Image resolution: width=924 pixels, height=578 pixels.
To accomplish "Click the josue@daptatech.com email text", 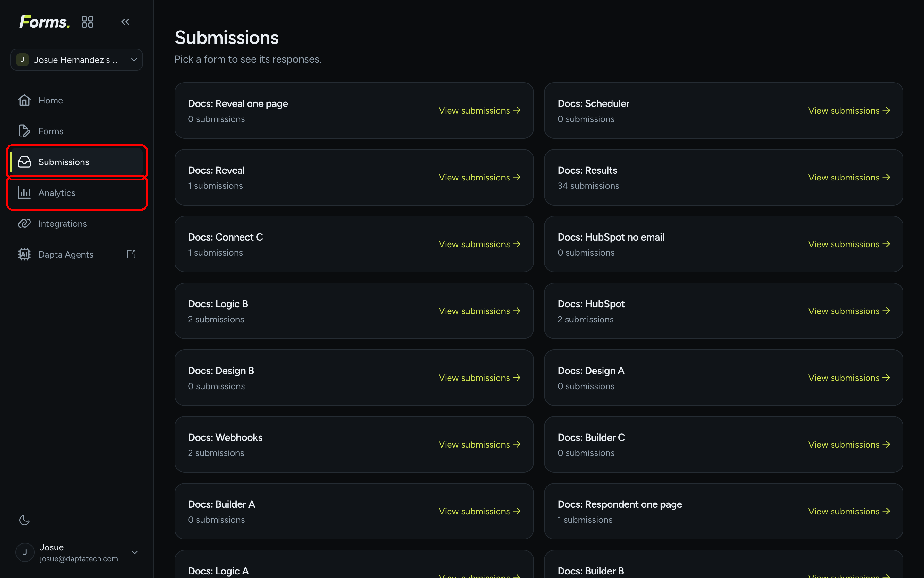I will (79, 558).
